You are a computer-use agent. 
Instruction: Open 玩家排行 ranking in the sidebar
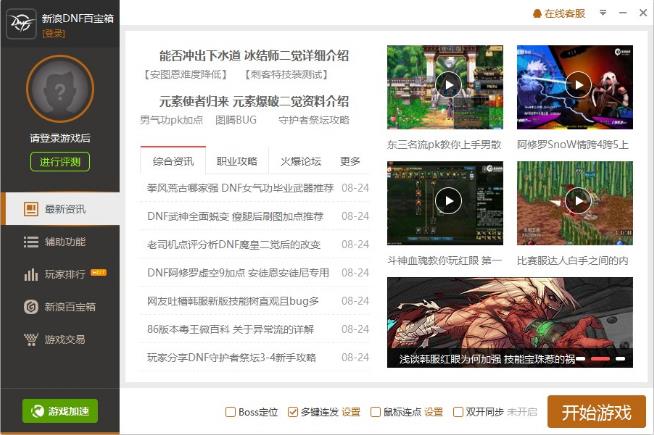click(x=60, y=274)
